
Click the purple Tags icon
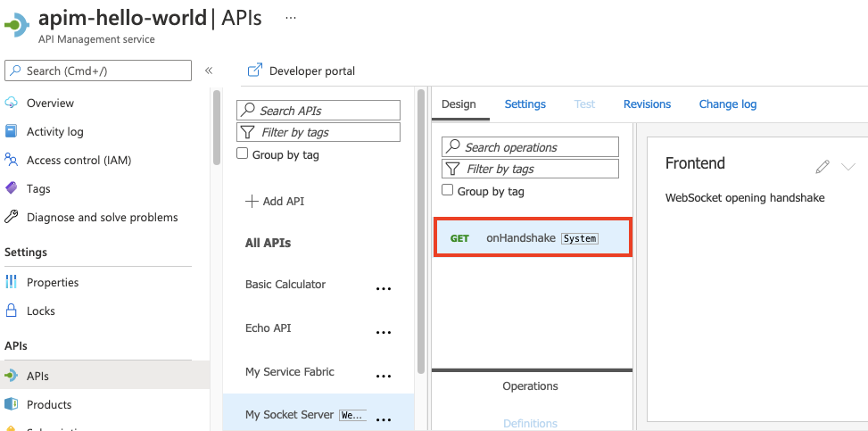coord(11,188)
